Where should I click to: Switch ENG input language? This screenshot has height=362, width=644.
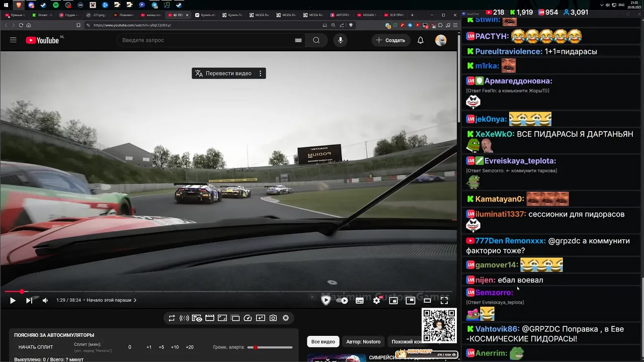point(621,5)
